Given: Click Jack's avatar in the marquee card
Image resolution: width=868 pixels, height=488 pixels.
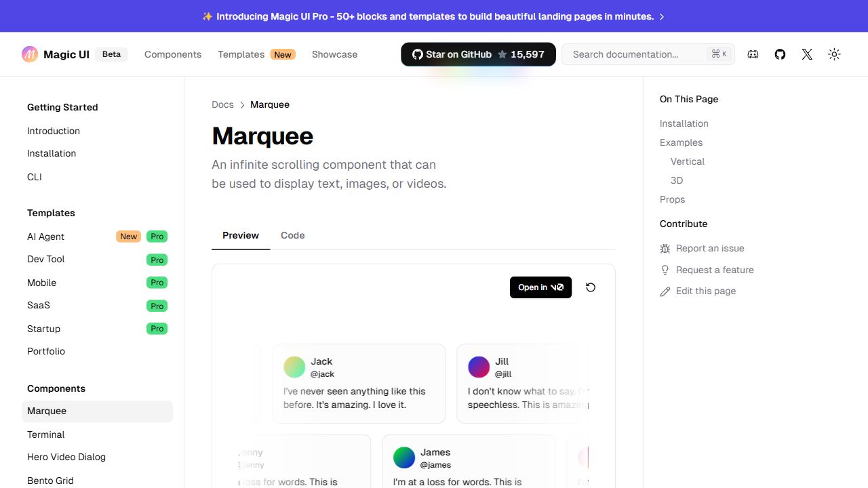Looking at the screenshot, I should [294, 367].
